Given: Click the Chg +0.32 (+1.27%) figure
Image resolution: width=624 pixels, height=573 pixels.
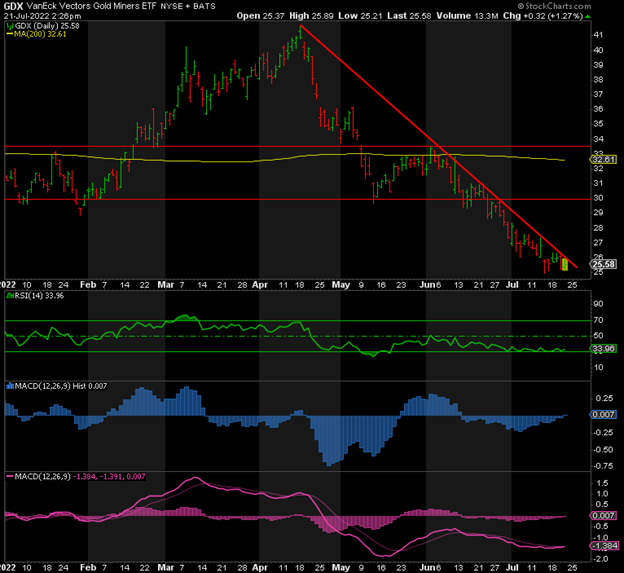Looking at the screenshot, I should coord(543,16).
